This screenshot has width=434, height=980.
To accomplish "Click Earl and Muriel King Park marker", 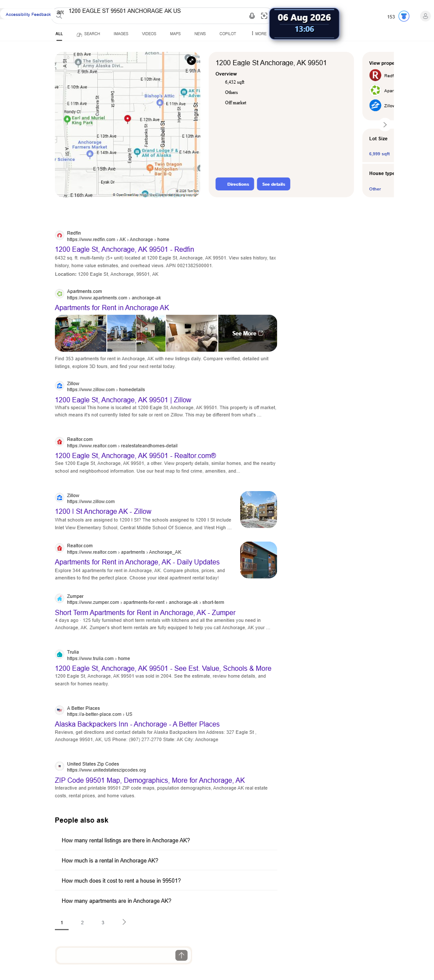I will click(67, 119).
